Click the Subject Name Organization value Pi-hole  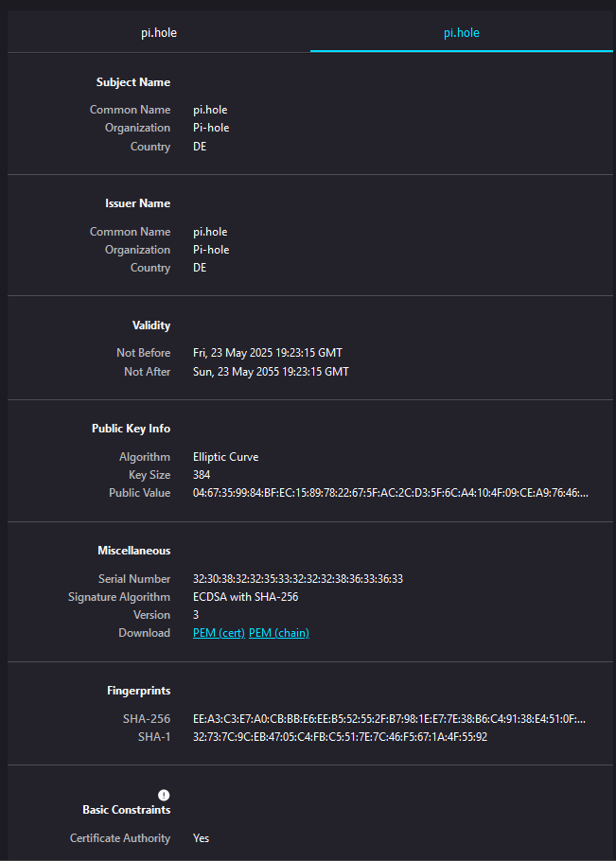211,128
